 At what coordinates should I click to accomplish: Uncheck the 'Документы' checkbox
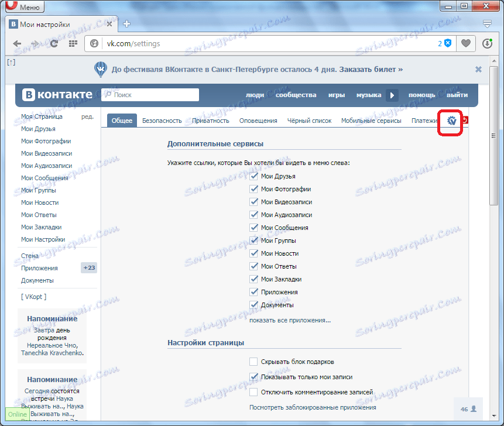[x=253, y=304]
